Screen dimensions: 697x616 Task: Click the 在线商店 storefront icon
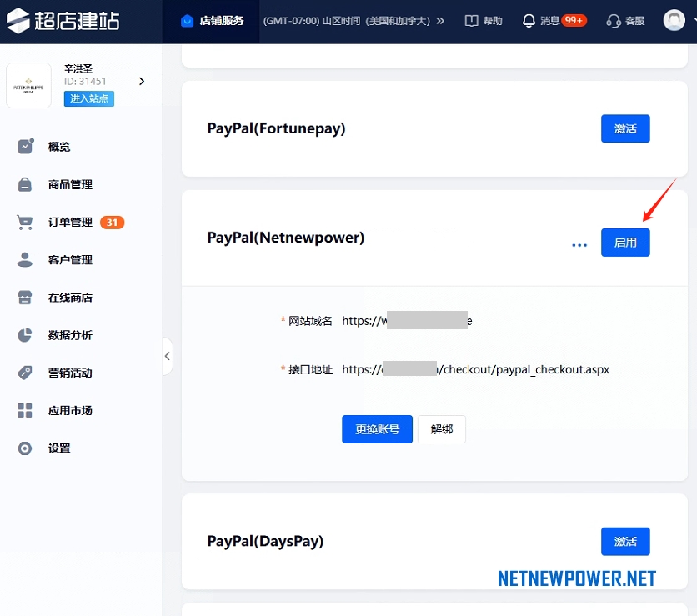pos(25,298)
